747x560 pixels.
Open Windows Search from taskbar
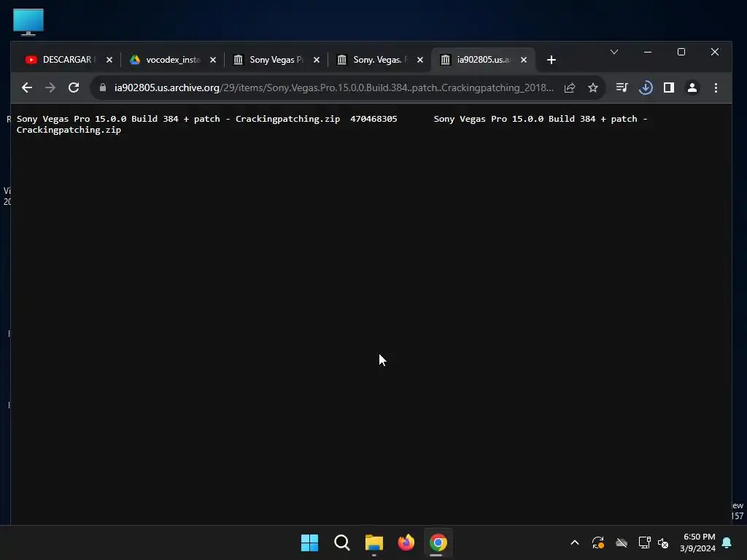[341, 542]
